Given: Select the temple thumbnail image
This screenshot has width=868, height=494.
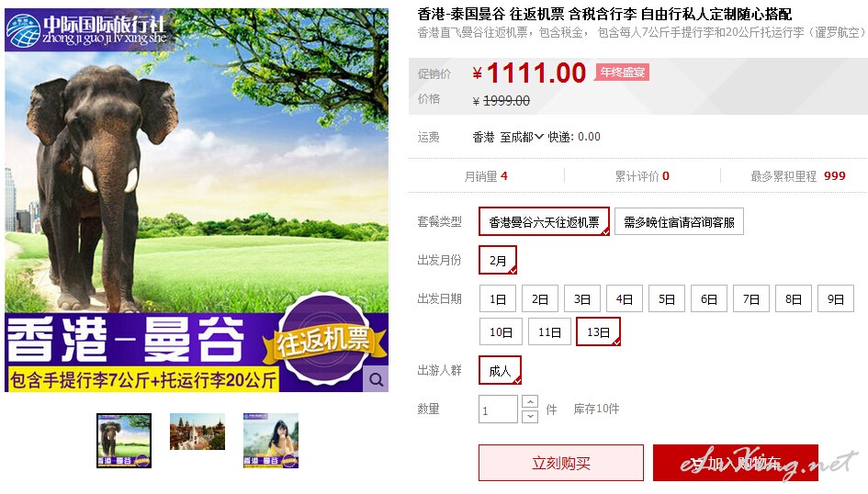Looking at the screenshot, I should (197, 432).
